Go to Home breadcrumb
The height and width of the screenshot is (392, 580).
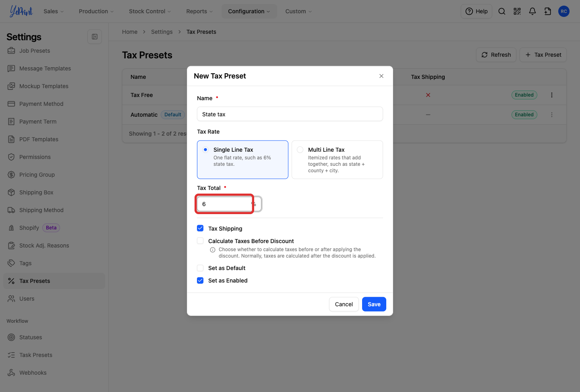(x=130, y=32)
